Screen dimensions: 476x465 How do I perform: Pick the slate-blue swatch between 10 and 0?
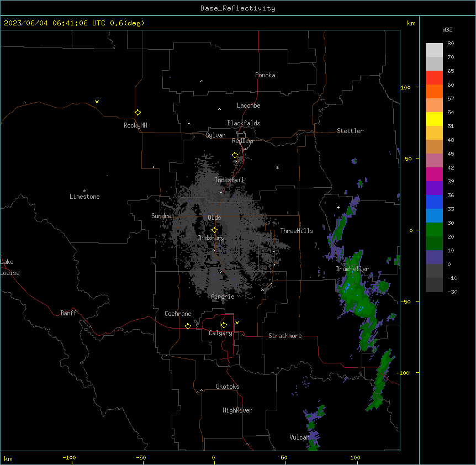point(434,257)
